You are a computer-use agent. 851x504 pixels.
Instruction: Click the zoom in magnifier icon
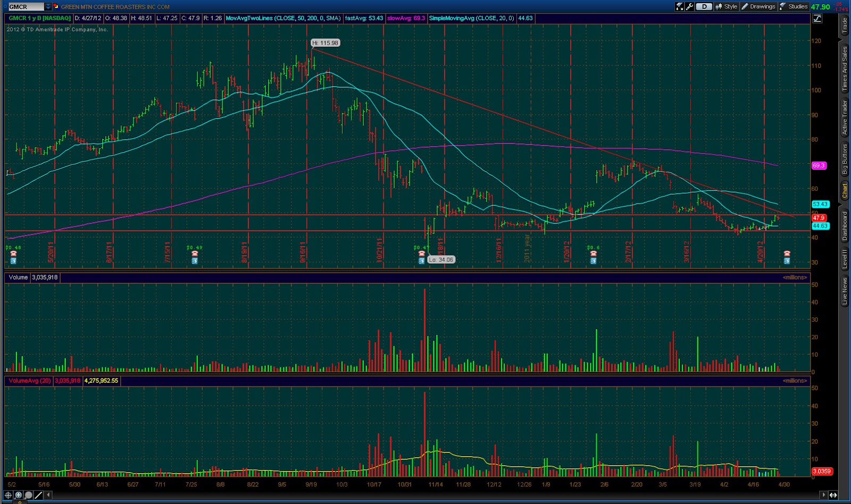19,495
